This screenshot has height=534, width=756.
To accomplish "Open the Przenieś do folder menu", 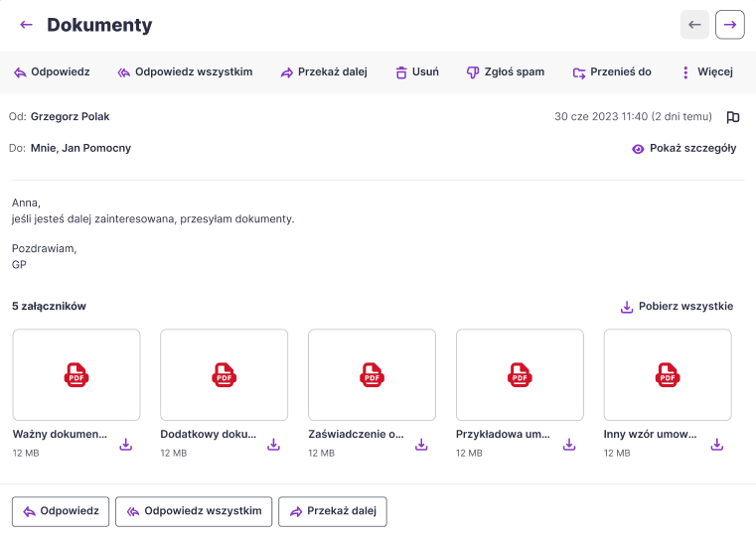I will [x=612, y=72].
